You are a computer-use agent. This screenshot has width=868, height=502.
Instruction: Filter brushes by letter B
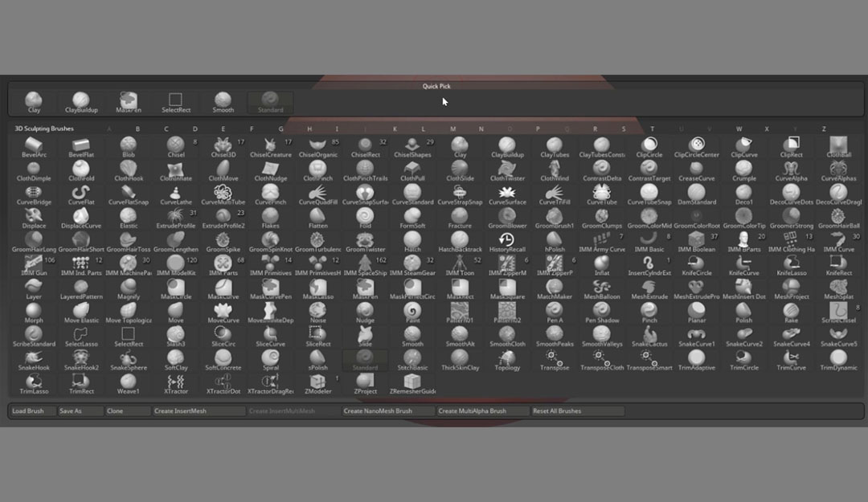point(137,129)
